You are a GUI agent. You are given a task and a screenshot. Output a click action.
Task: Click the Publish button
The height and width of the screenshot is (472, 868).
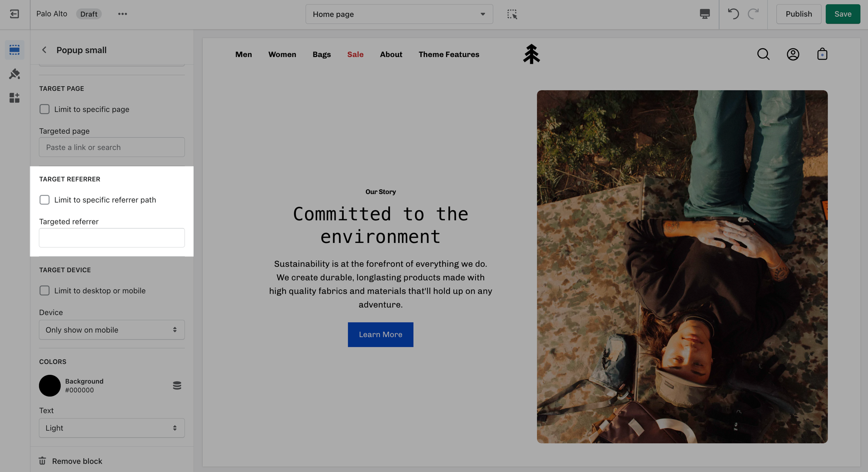click(798, 14)
